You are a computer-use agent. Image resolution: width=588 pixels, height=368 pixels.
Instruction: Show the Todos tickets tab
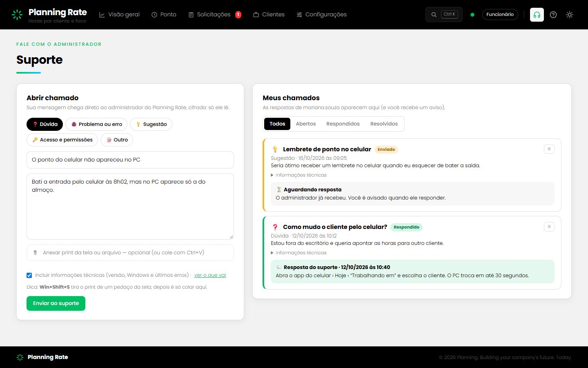pyautogui.click(x=277, y=124)
